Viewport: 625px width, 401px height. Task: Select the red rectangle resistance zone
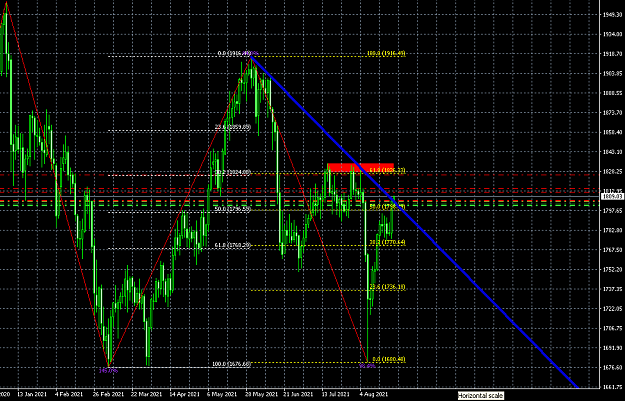pos(360,167)
